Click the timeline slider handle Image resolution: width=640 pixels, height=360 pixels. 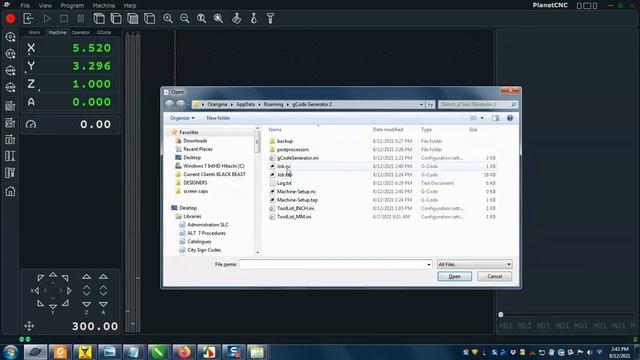tap(501, 315)
